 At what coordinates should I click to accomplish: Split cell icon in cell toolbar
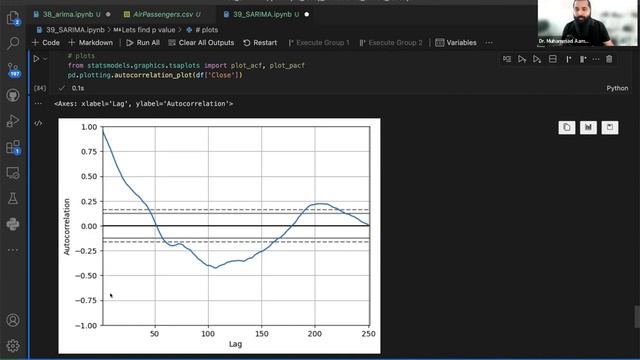click(x=553, y=59)
